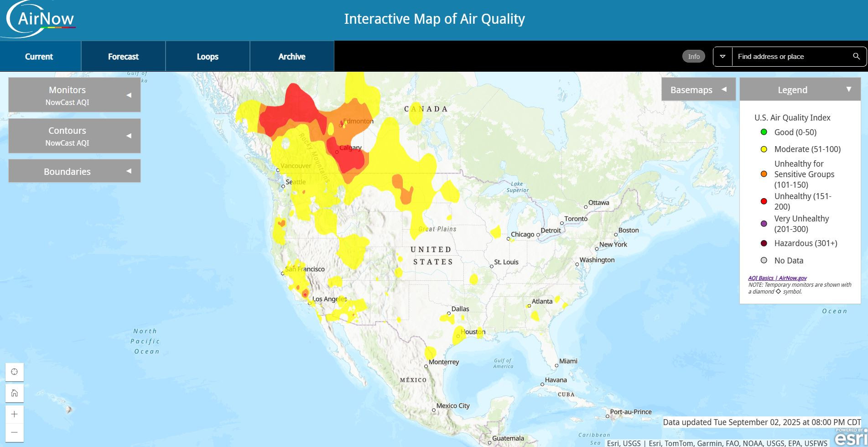Click the Port-au-Prince city label
This screenshot has height=447, width=868.
(631, 412)
